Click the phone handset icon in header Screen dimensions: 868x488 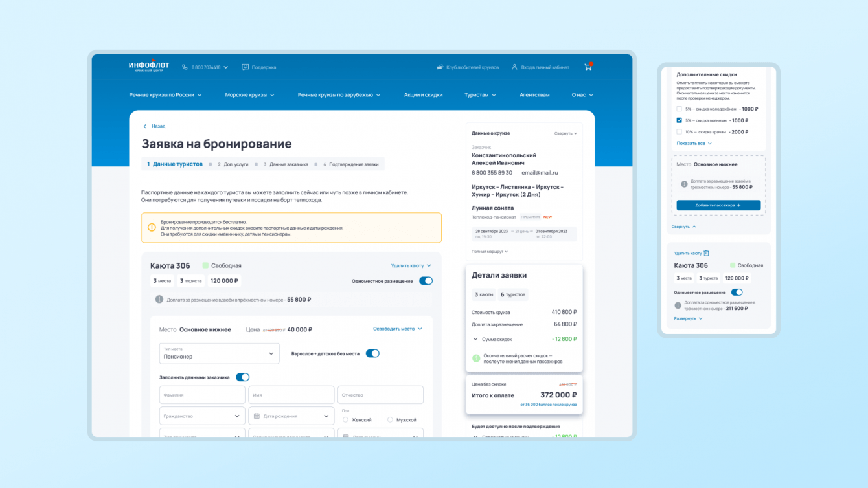(x=185, y=67)
